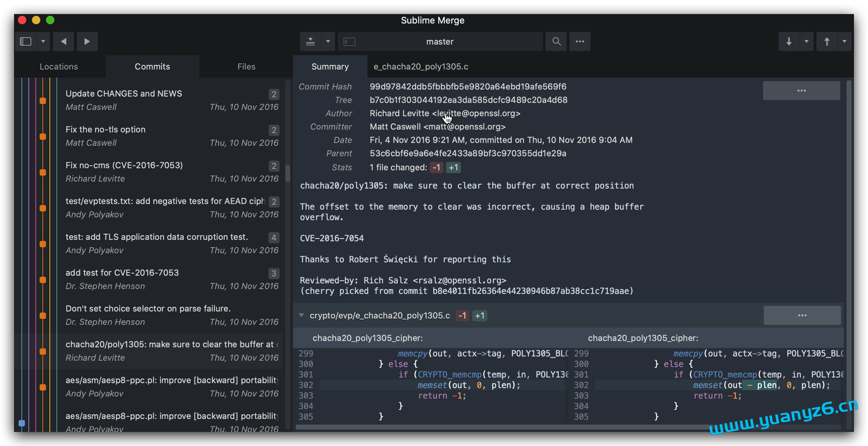This screenshot has width=868, height=446.
Task: Expand the sidebar layout dropdown arrow
Action: pos(43,41)
